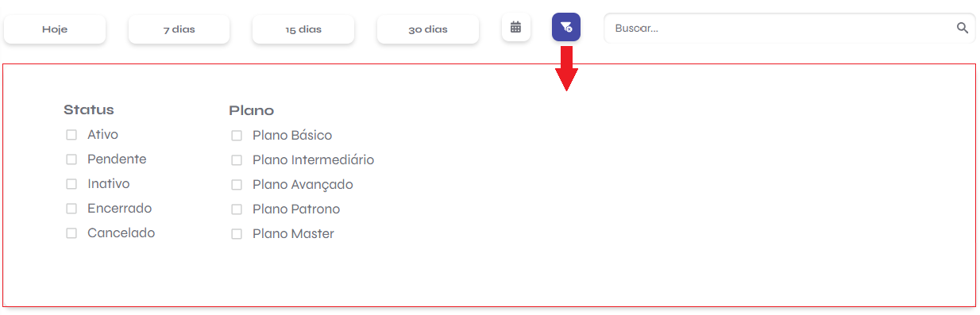Check the Pendente status checkbox
This screenshot has height=315, width=980.
pyautogui.click(x=71, y=159)
